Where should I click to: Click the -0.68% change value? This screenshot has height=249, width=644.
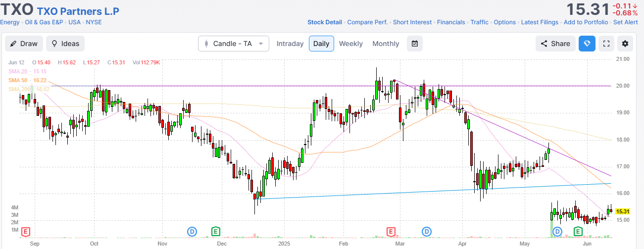coord(625,13)
